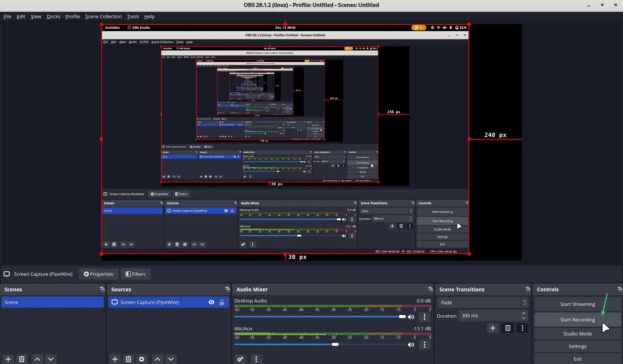
Task: Adjust the Mic/Aux volume slider
Action: pos(335,344)
